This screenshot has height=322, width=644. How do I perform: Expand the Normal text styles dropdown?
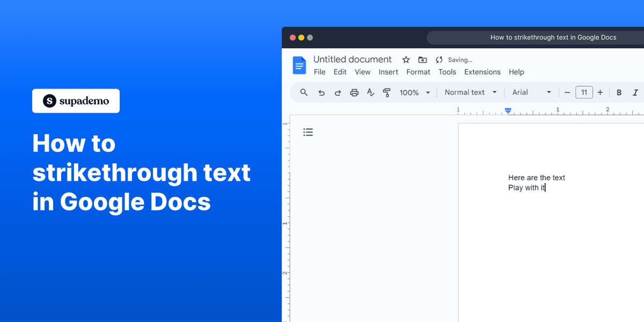click(470, 92)
